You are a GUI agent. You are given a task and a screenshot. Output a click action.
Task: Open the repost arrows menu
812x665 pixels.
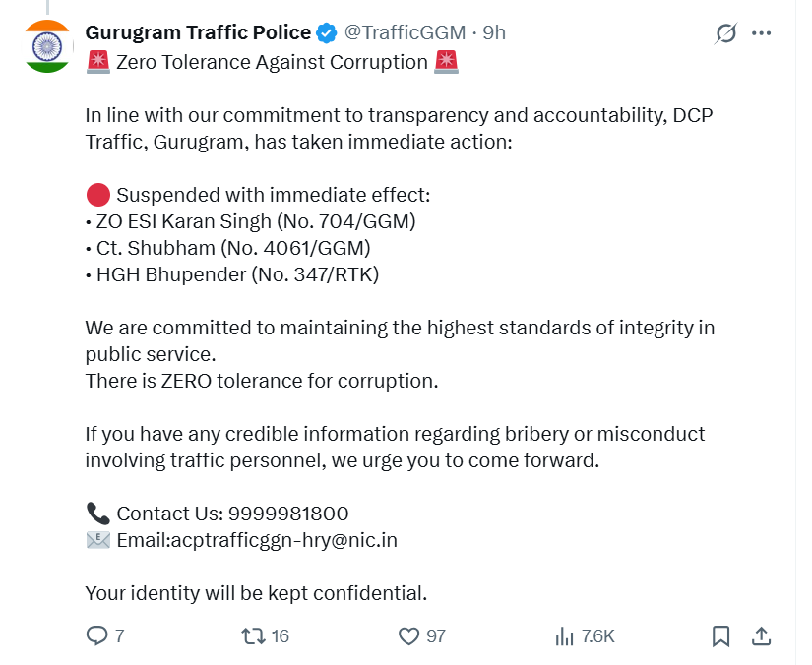[253, 636]
